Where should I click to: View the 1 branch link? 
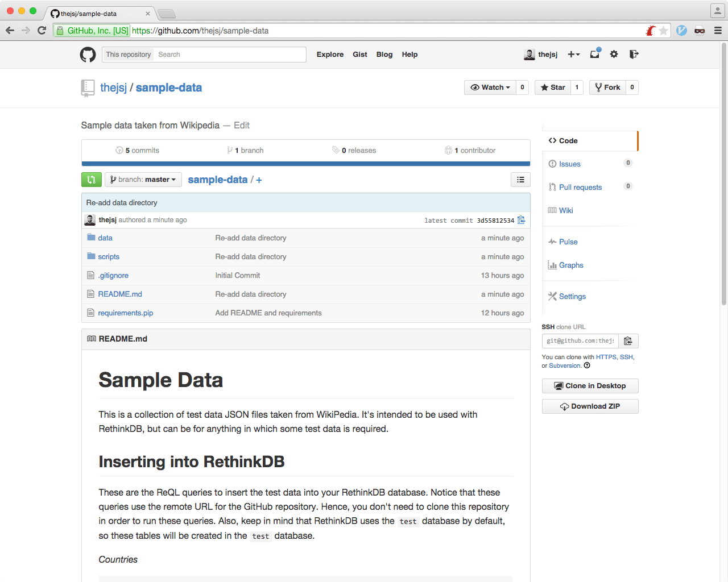tap(245, 151)
